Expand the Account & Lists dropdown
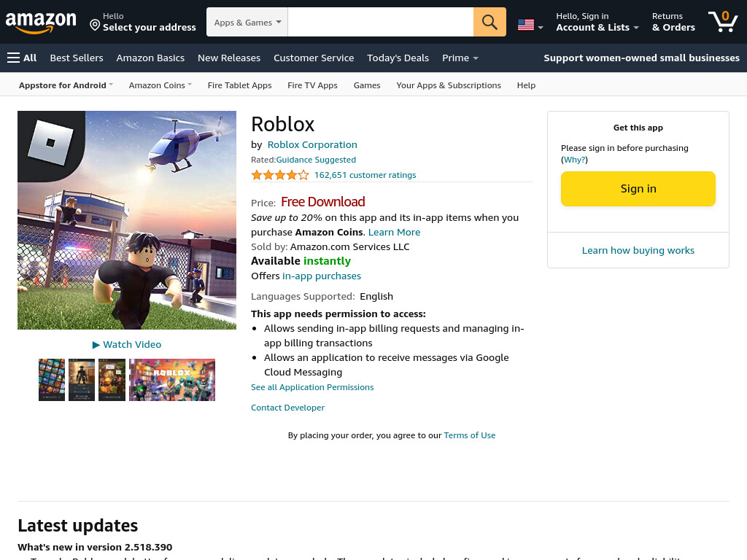Image resolution: width=747 pixels, height=560 pixels. pyautogui.click(x=597, y=23)
